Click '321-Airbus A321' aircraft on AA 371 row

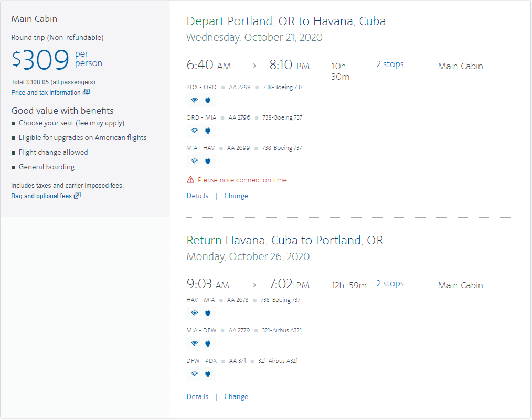[x=278, y=361]
